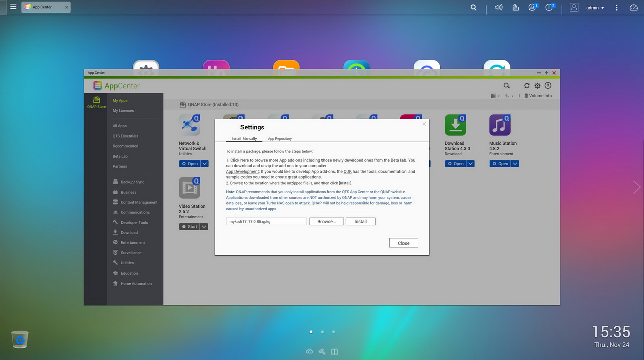Click the Music Station app icon

pyautogui.click(x=500, y=125)
